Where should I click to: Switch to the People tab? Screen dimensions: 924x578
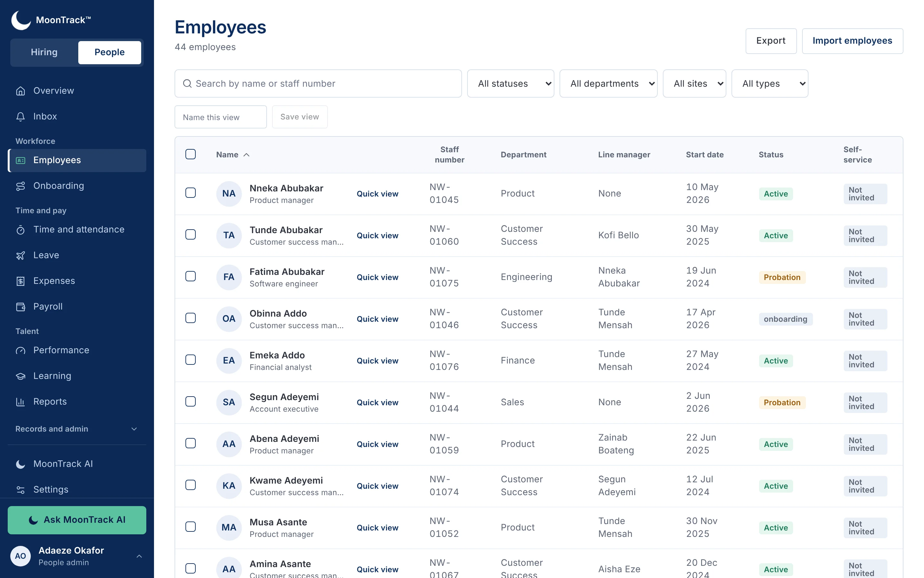[x=110, y=52]
